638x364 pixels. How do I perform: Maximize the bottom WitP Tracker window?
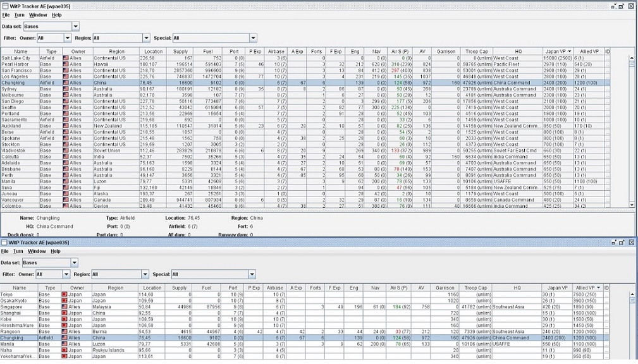622,243
